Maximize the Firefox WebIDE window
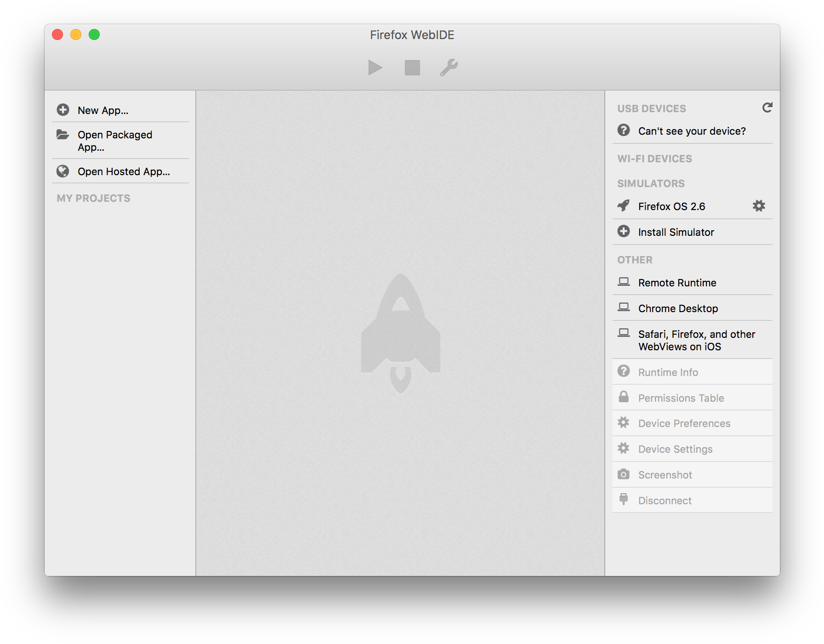824x644 pixels. pos(94,34)
